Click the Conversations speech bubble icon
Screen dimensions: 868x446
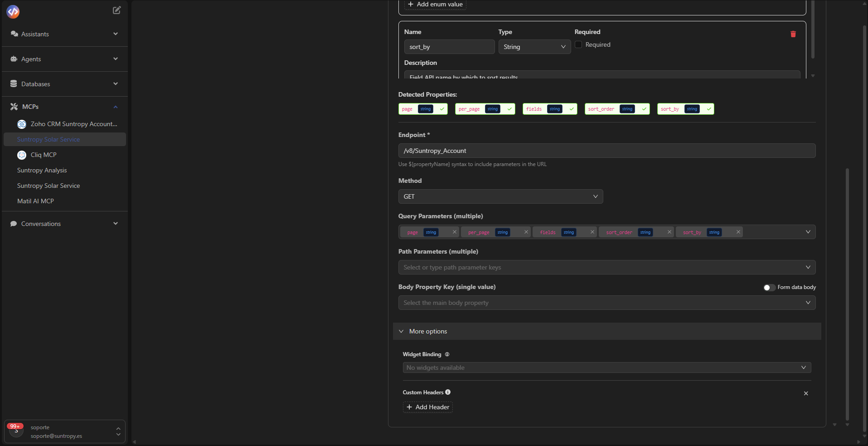click(14, 224)
